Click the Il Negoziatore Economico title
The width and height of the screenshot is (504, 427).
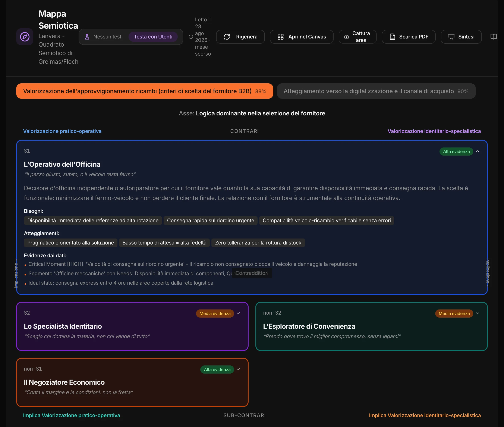point(64,382)
